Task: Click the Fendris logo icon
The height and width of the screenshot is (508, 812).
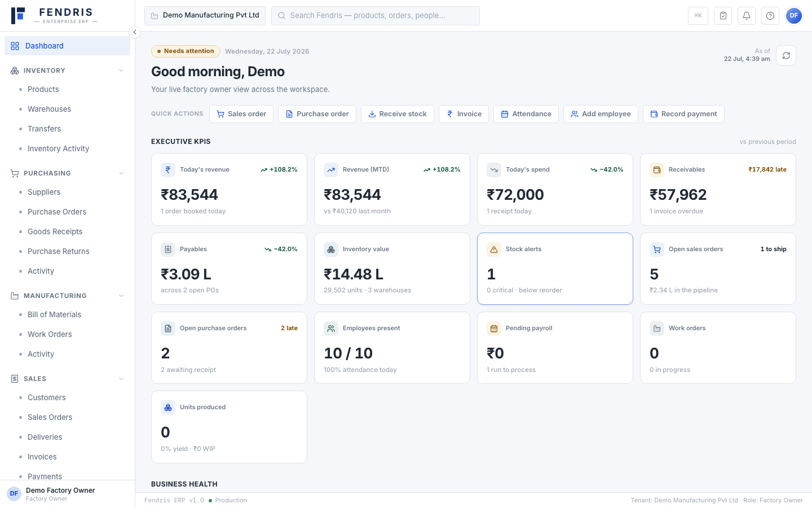Action: 18,15
